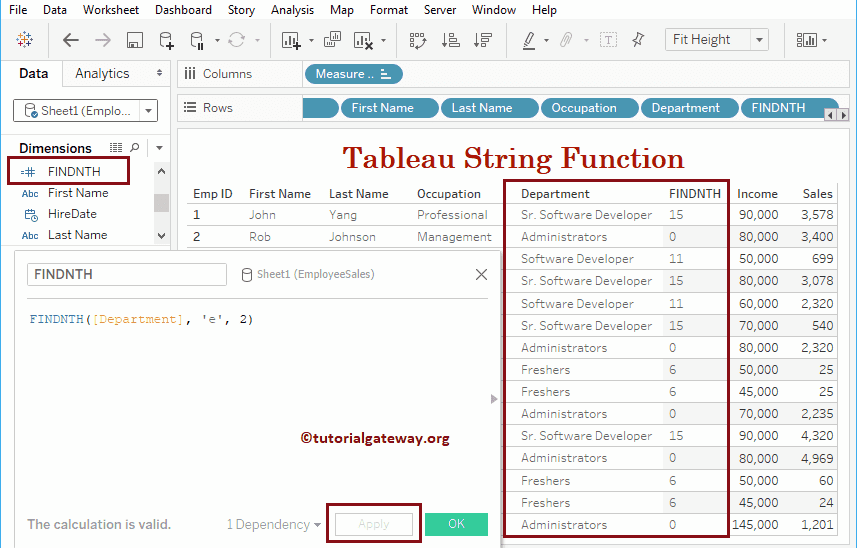Click the data source icon next to Sheet1 (Emplo...)
The width and height of the screenshot is (857, 548).
tap(31, 111)
